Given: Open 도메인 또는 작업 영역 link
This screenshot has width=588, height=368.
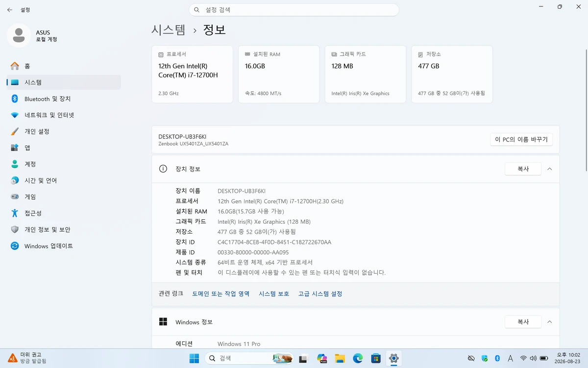Looking at the screenshot, I should click(x=221, y=294).
